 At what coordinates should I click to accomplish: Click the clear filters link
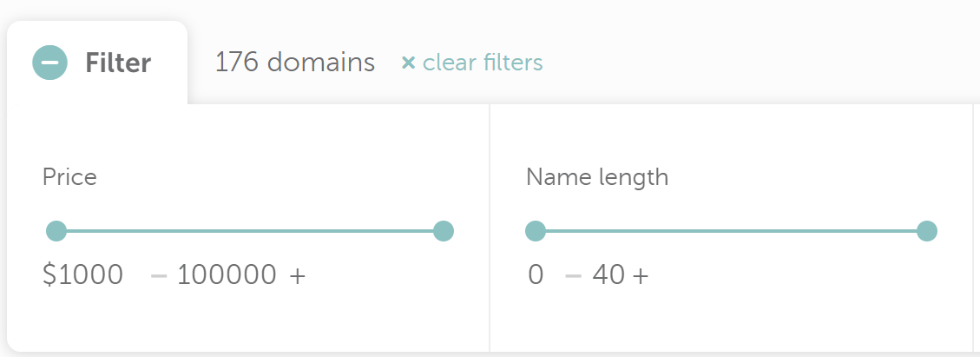[482, 63]
